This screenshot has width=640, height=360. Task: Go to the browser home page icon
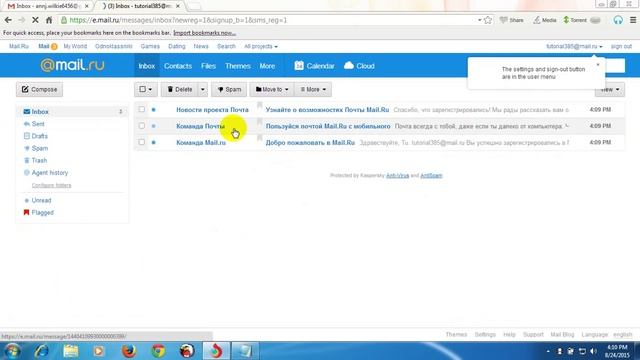[49, 20]
